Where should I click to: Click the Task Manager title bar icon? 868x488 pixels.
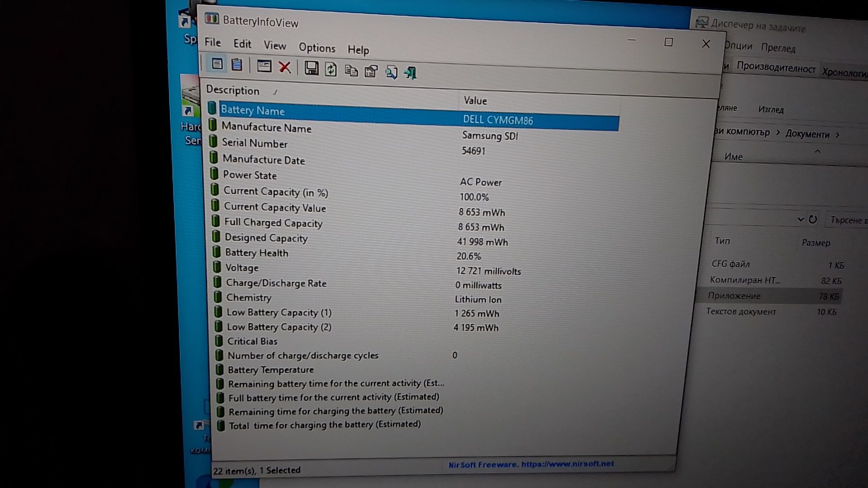(702, 22)
